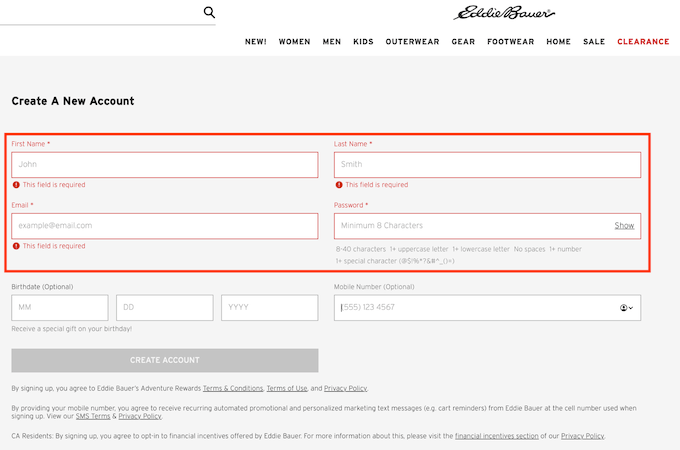The width and height of the screenshot is (680, 450).
Task: Open the OUTERWEAR menu
Action: click(x=412, y=42)
